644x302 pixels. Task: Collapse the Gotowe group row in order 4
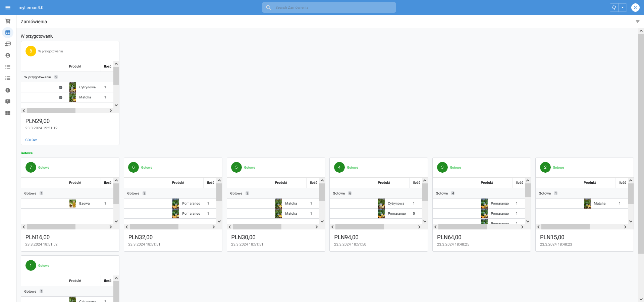click(x=339, y=193)
